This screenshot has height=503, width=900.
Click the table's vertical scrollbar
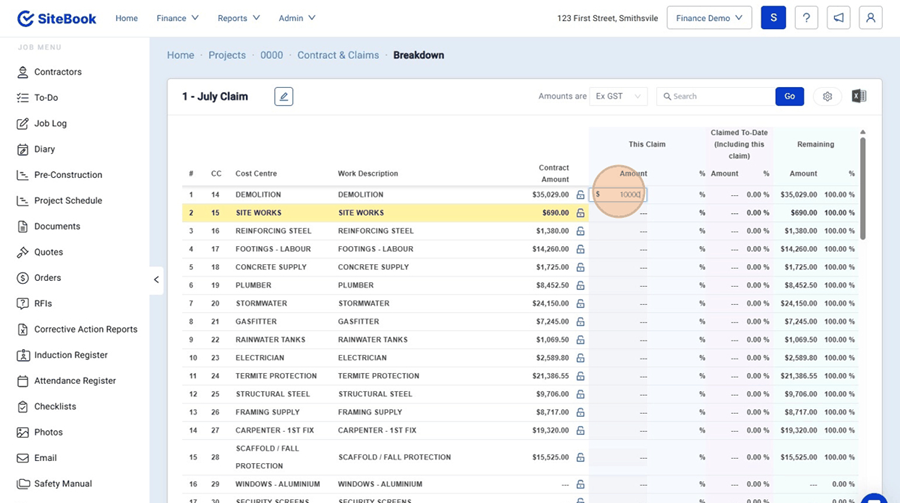pos(863,190)
